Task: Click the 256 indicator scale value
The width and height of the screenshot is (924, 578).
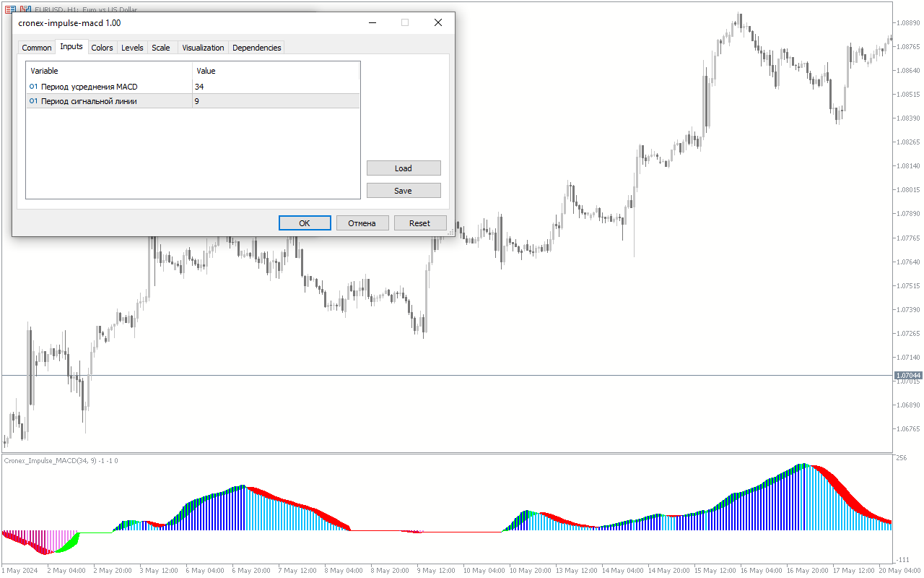Action: point(901,458)
